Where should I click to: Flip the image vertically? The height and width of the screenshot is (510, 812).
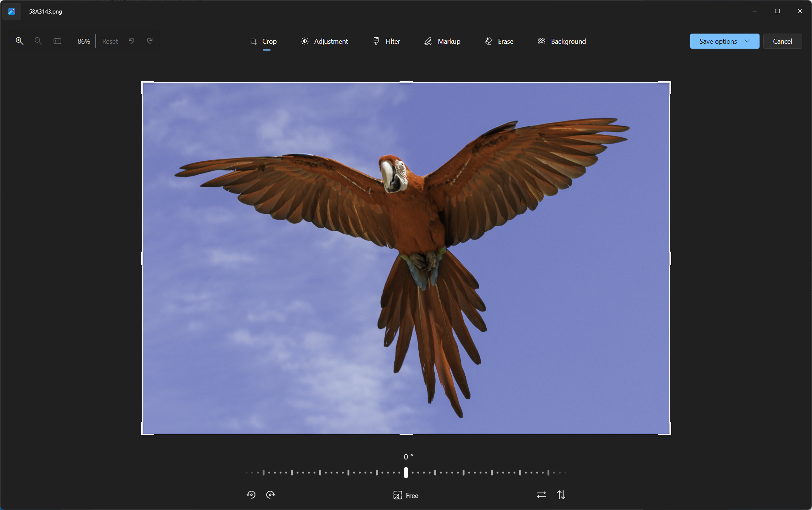561,495
